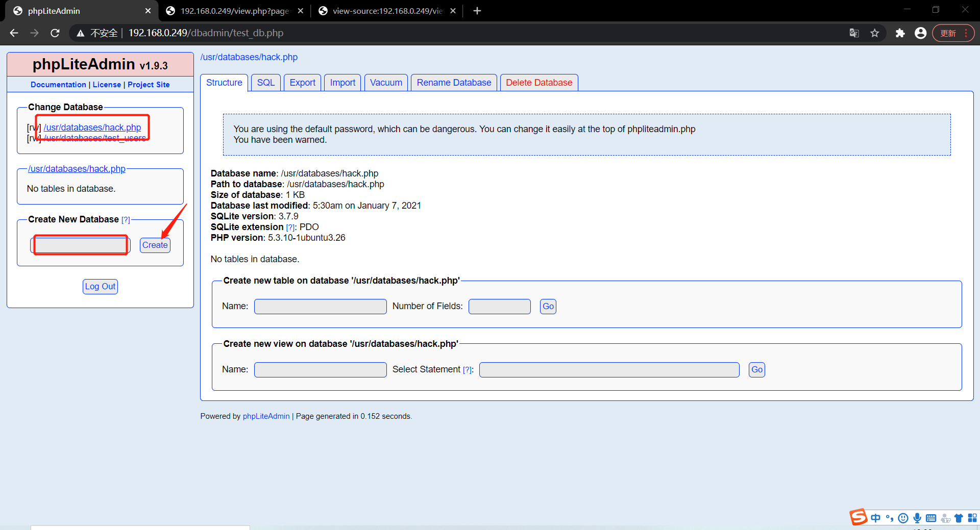
Task: Click the top /usr/databases/hack.php breadcrumb link
Action: pyautogui.click(x=249, y=57)
